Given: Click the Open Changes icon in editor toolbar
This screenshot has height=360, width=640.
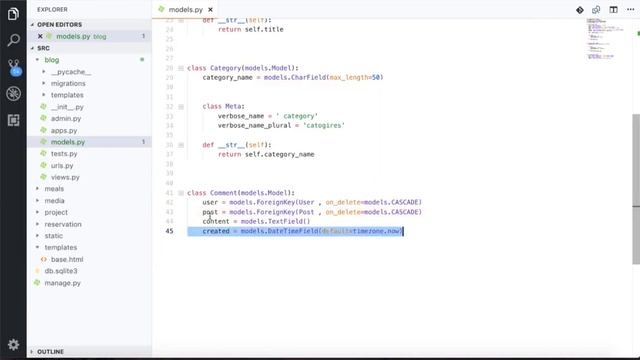Looking at the screenshot, I should (x=596, y=9).
